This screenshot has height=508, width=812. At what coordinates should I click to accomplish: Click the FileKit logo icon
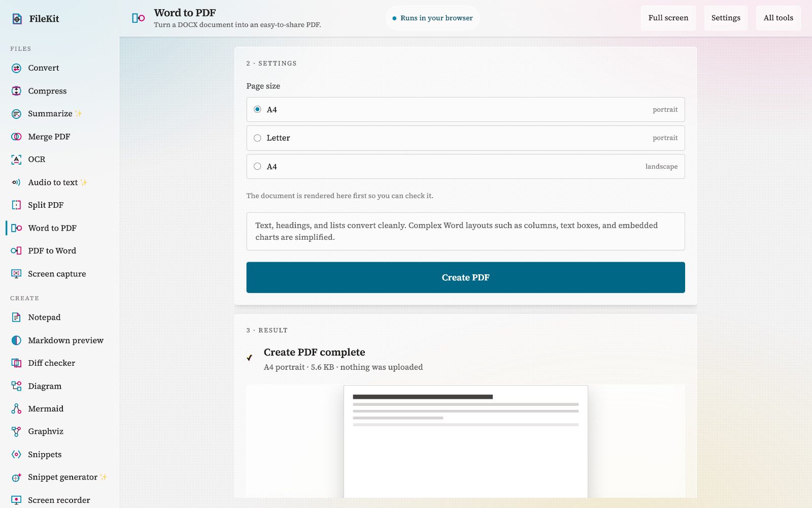click(x=17, y=19)
